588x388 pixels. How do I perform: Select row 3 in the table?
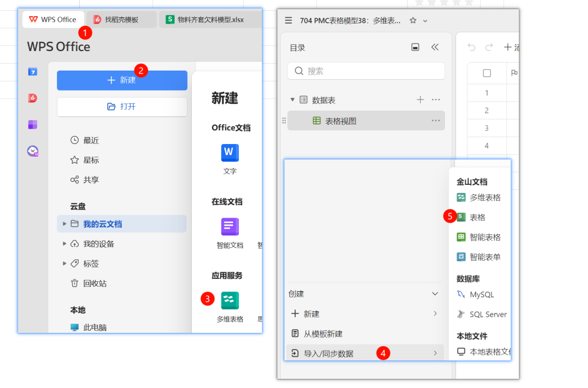coord(486,128)
